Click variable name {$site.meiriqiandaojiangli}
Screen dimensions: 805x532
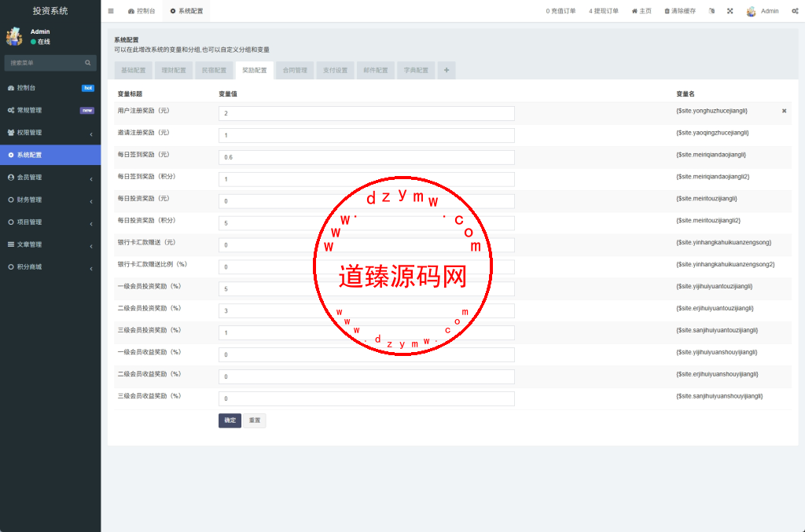(x=711, y=155)
